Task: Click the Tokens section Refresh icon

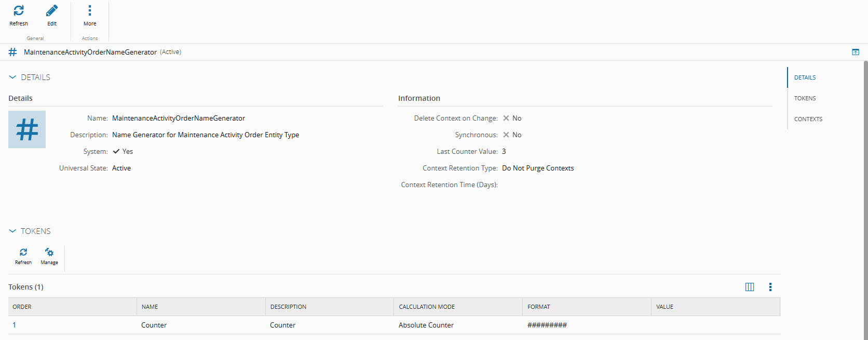Action: click(x=23, y=253)
